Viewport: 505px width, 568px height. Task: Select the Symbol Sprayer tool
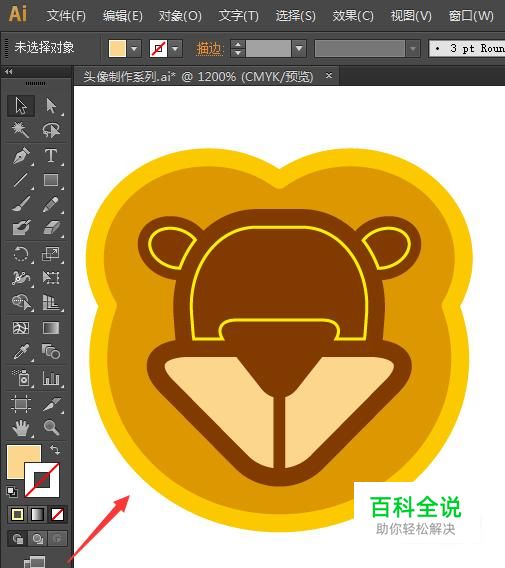pos(21,378)
